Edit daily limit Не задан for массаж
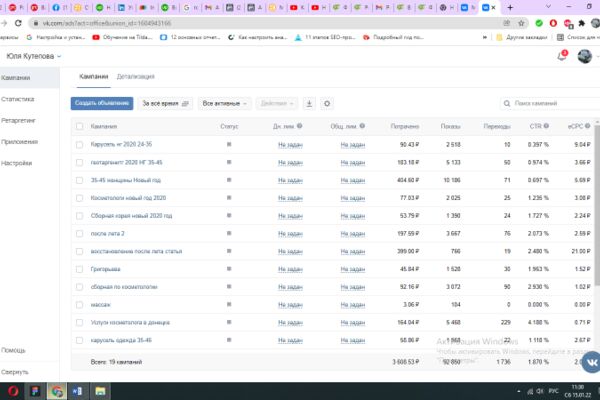The height and width of the screenshot is (400, 600). [290, 305]
